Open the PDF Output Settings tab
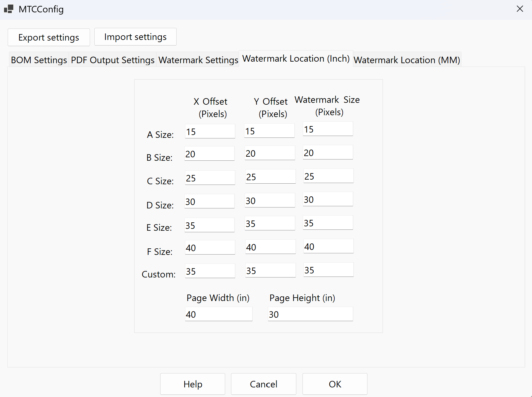 (x=113, y=60)
